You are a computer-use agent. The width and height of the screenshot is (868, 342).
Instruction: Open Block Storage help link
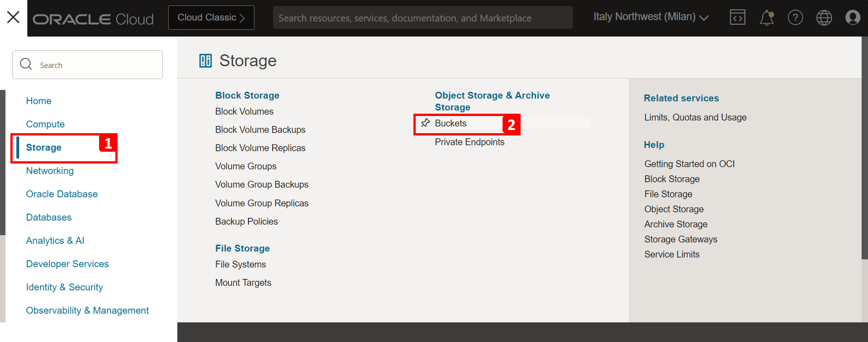[x=672, y=179]
